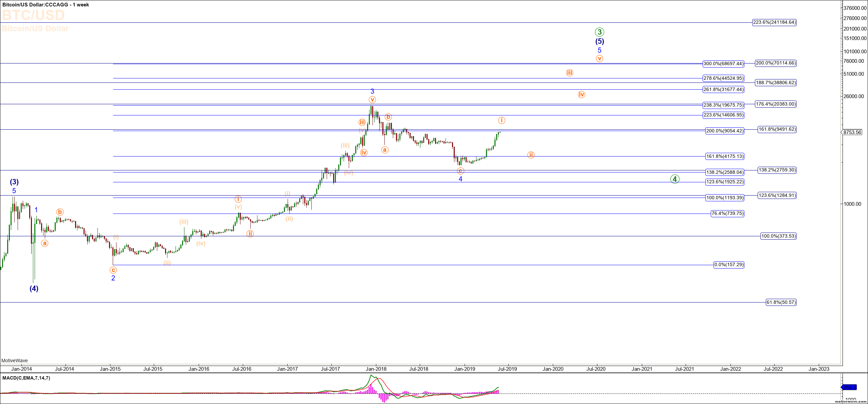The width and height of the screenshot is (868, 404).
Task: Select the 261.8%(31677.44) extension label
Action: tap(723, 90)
